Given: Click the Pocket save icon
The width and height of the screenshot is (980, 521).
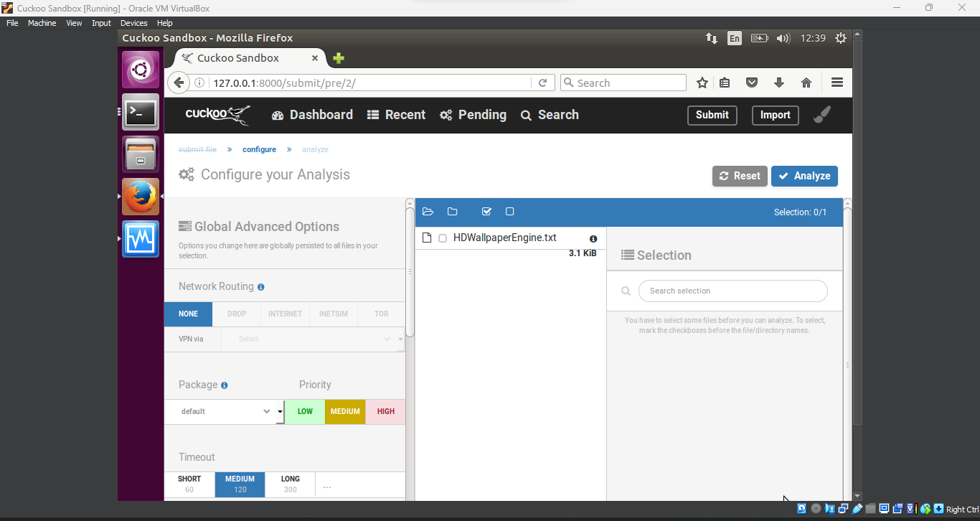Looking at the screenshot, I should (752, 83).
